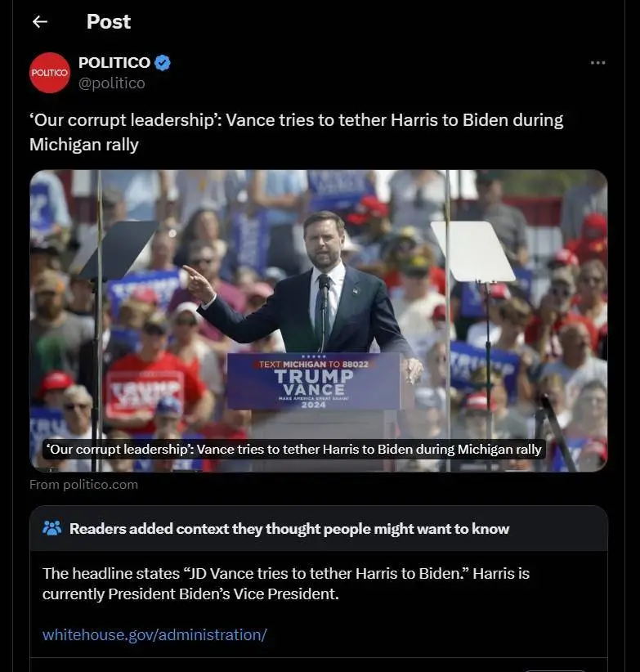The height and width of the screenshot is (672, 640).
Task: Click the right teleprompter in the photo
Action: click(x=472, y=250)
